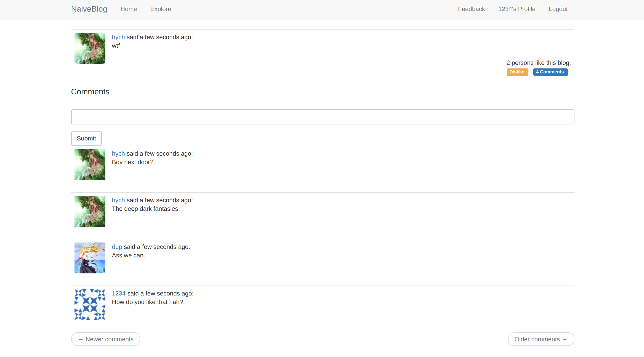The image size is (644, 357).
Task: Open the Explore page
Action: pos(161,9)
